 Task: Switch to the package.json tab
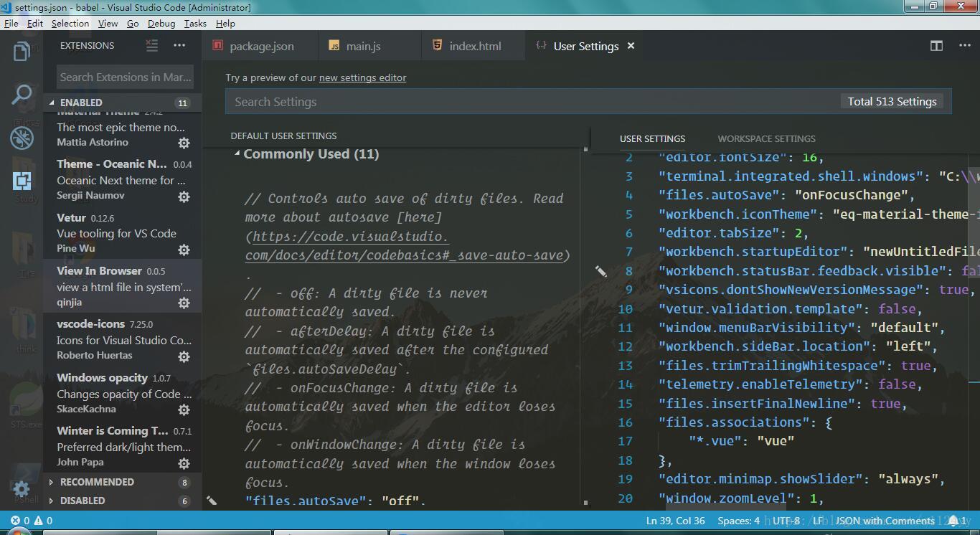pos(261,46)
